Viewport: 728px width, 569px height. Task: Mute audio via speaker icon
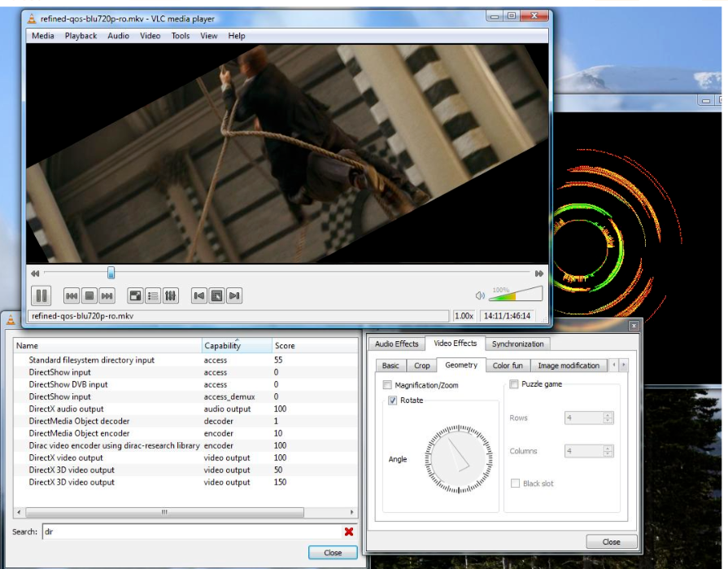point(480,295)
